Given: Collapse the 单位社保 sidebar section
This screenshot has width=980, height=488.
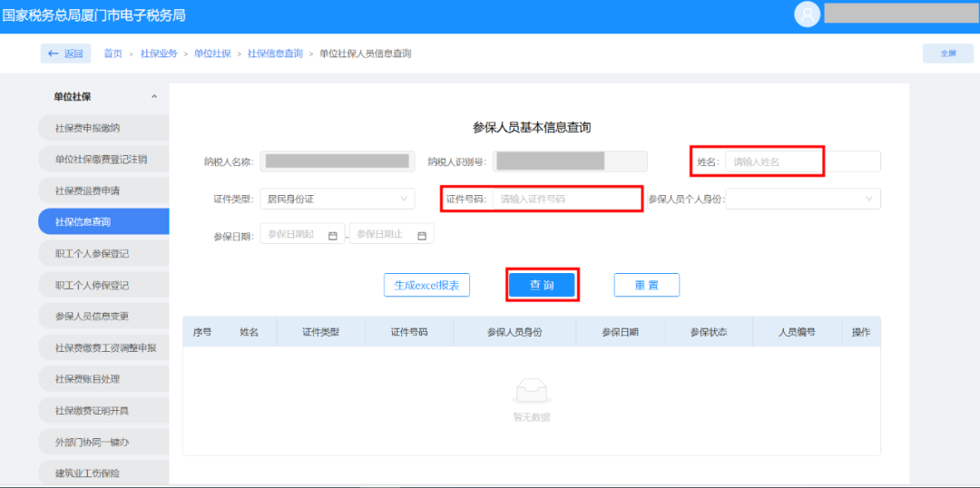Looking at the screenshot, I should click(154, 97).
